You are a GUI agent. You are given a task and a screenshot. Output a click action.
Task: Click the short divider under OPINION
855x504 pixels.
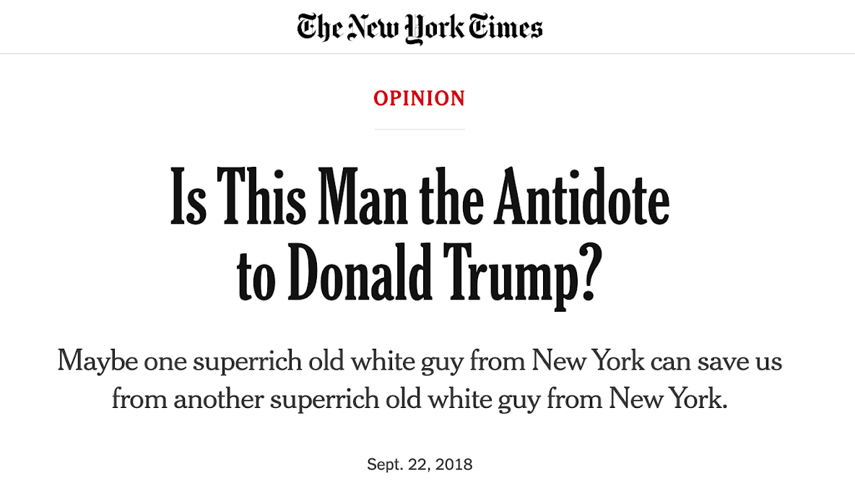[420, 129]
